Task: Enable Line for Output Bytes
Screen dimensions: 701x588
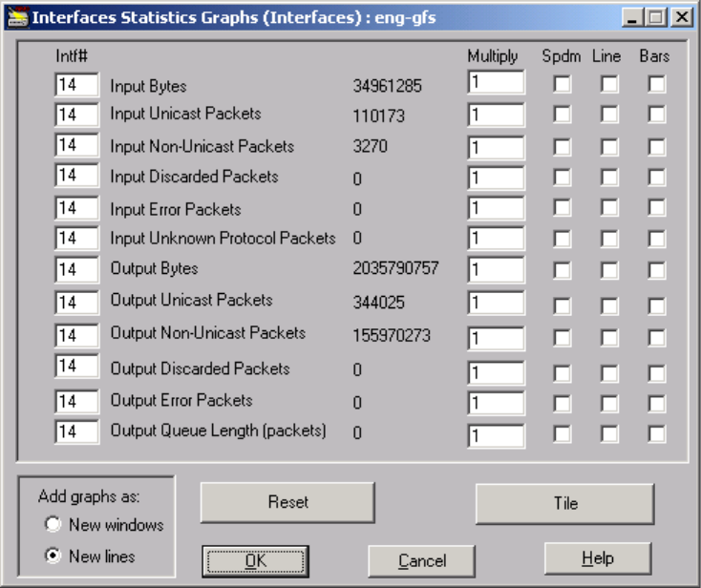Action: tap(609, 270)
